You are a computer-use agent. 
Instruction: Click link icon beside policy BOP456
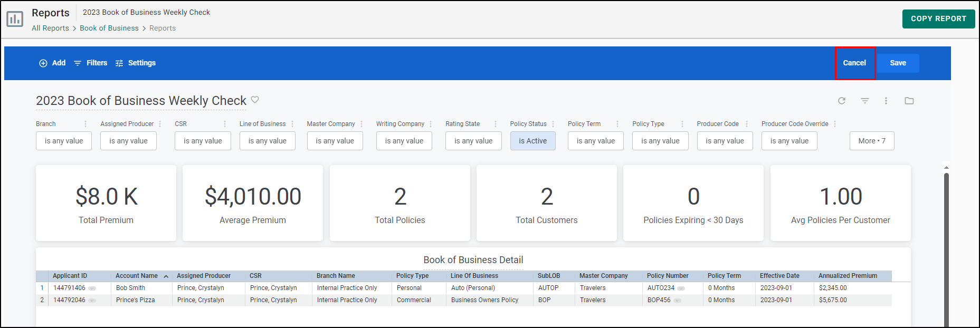pos(678,301)
